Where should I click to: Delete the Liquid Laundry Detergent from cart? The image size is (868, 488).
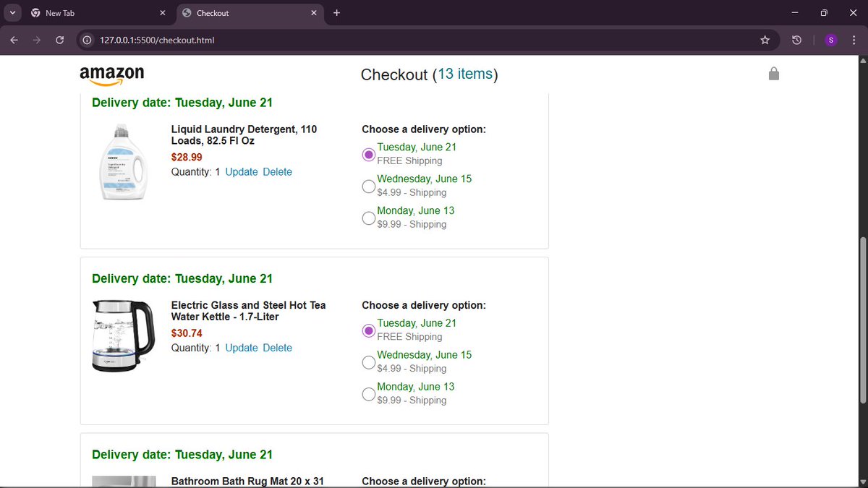point(278,172)
